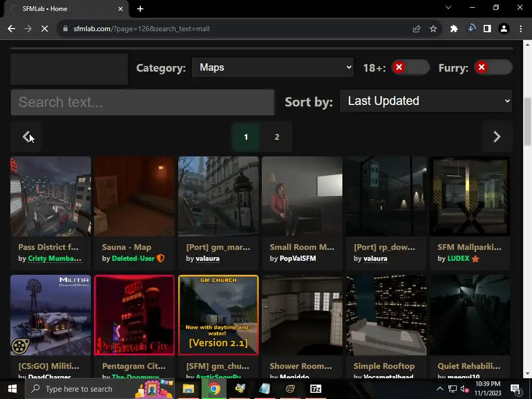The width and height of the screenshot is (532, 399).
Task: Open the Pass District thumbnail
Action: point(50,196)
